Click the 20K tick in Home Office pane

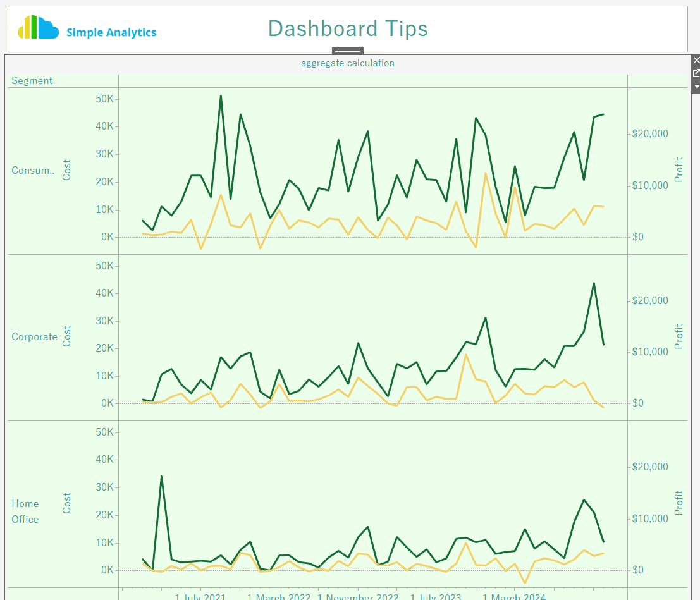click(x=105, y=515)
